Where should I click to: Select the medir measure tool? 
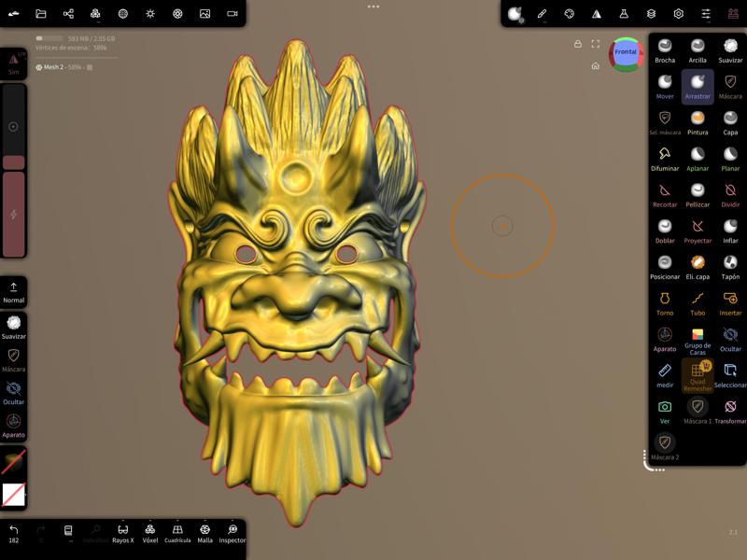[x=665, y=376]
